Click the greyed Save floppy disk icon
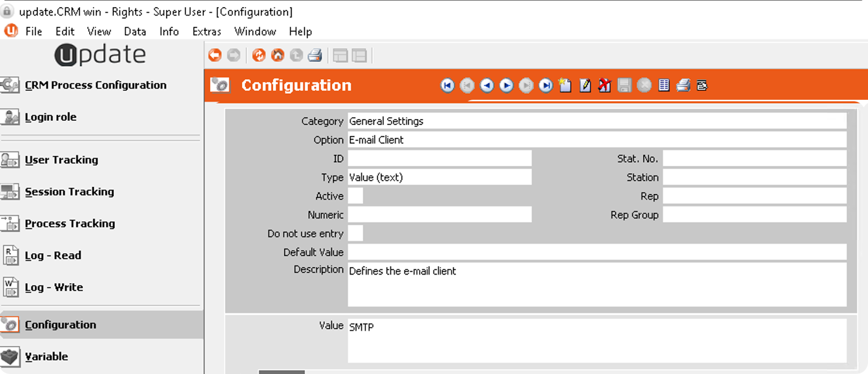868x374 pixels. tap(624, 85)
